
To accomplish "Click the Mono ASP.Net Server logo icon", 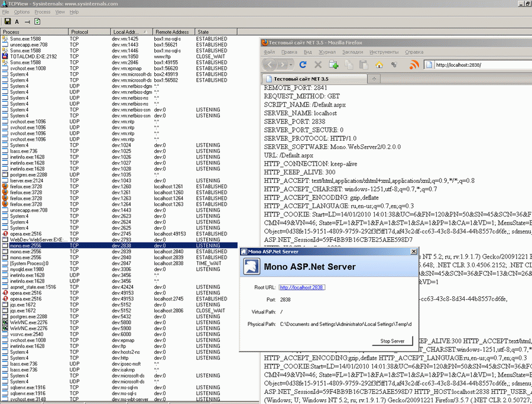I will coord(251,267).
